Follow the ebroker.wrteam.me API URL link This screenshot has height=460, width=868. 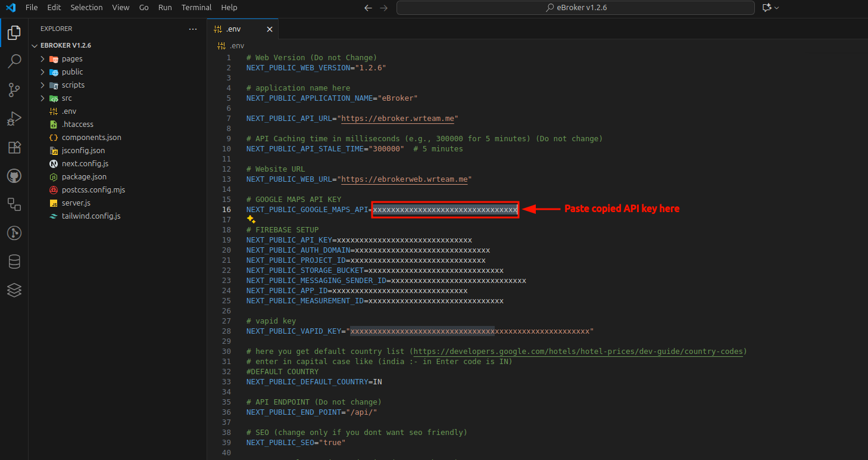tap(398, 118)
